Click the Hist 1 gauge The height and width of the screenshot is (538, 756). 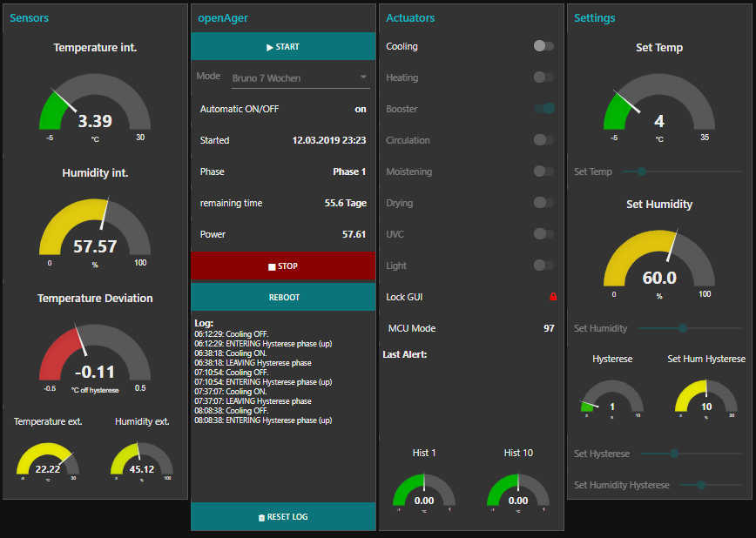(424, 493)
